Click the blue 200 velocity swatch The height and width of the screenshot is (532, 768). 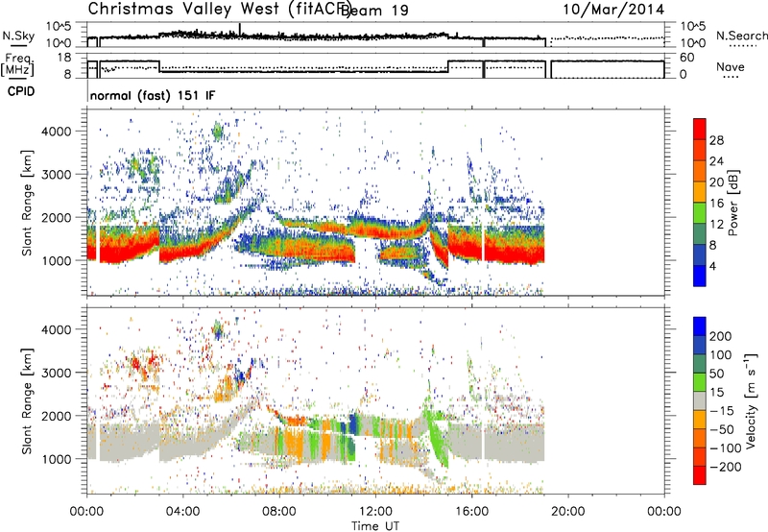pos(700,326)
